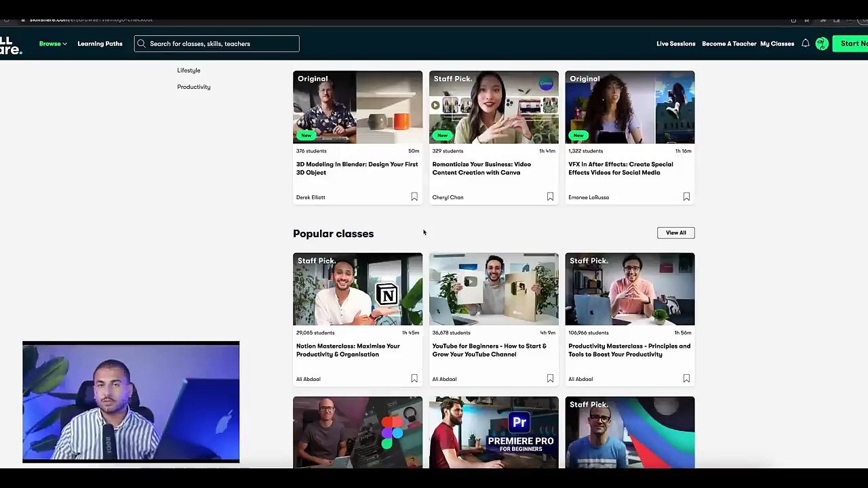
Task: Open title 'Productivity Masterclass - Principles and Tools'
Action: pos(629,350)
